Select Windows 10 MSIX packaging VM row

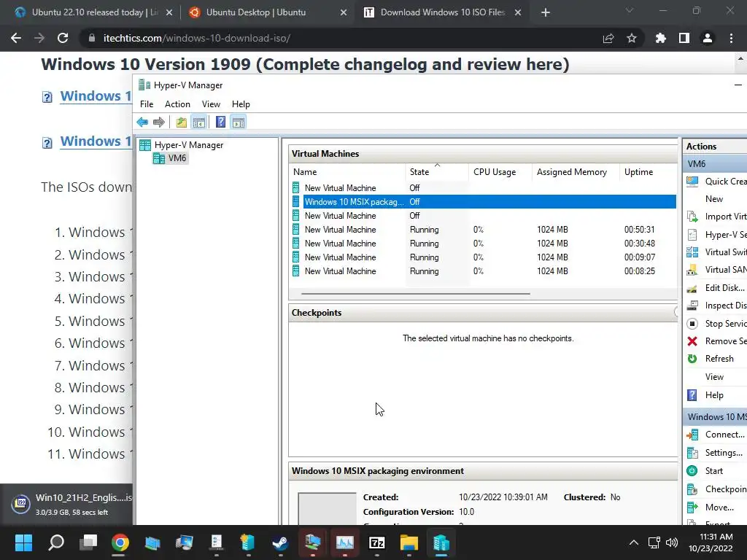click(x=483, y=202)
